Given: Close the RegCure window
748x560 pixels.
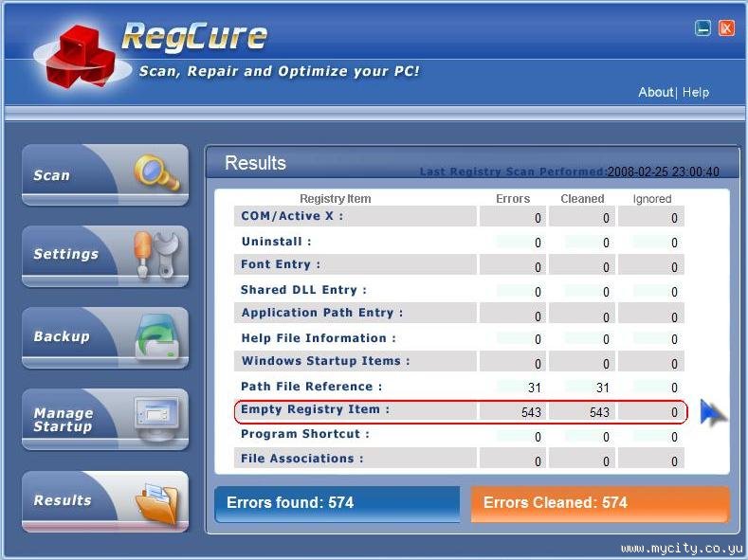Looking at the screenshot, I should pyautogui.click(x=726, y=28).
